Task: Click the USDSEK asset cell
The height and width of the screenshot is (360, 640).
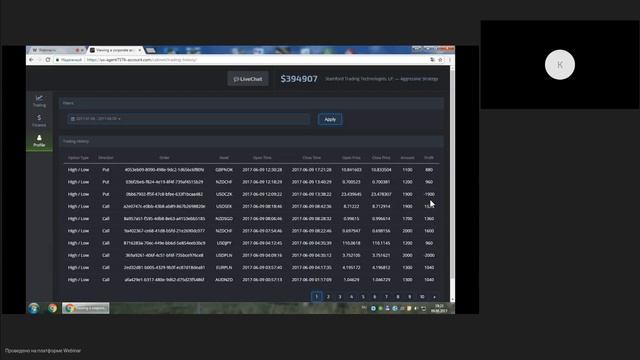Action: (224, 207)
